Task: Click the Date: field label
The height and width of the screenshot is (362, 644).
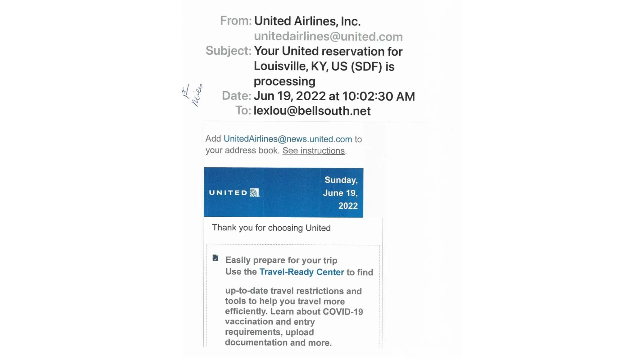Action: pos(236,96)
